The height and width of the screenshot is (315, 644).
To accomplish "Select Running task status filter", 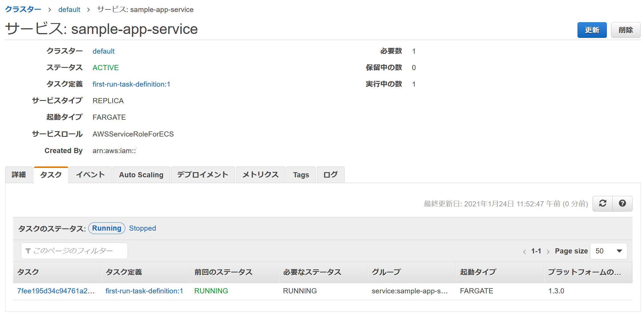I will pos(107,228).
